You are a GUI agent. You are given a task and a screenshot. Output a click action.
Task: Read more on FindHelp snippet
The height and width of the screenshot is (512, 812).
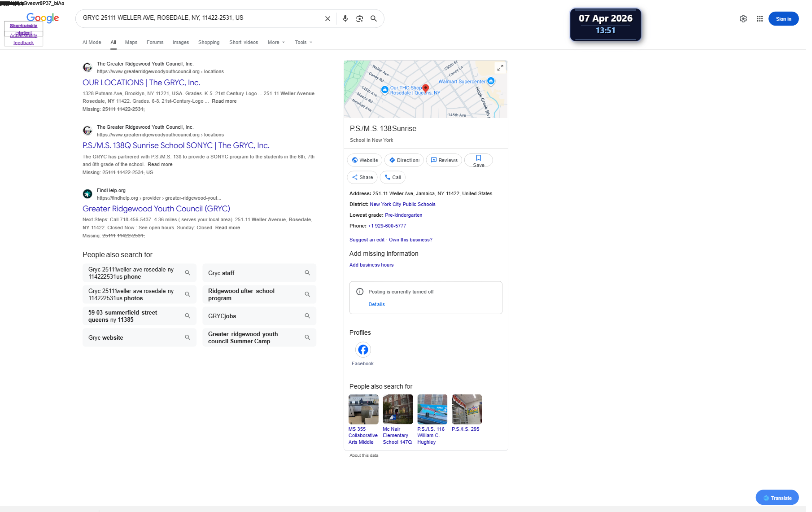(x=227, y=228)
